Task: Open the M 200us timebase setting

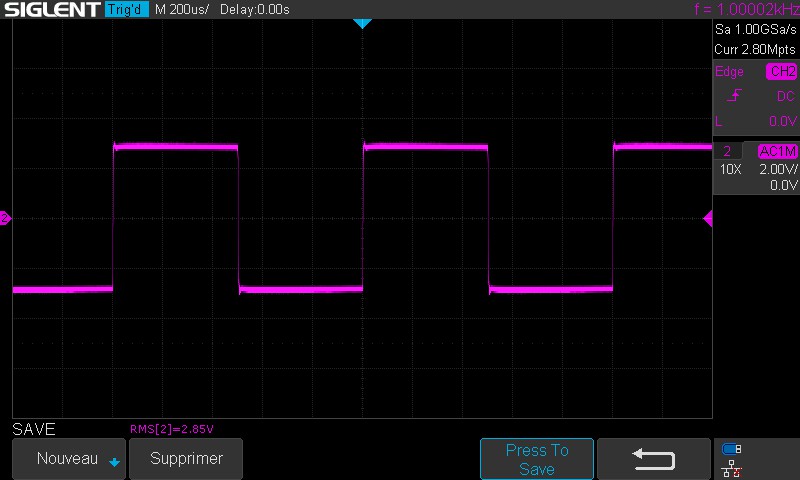Action: (182, 10)
